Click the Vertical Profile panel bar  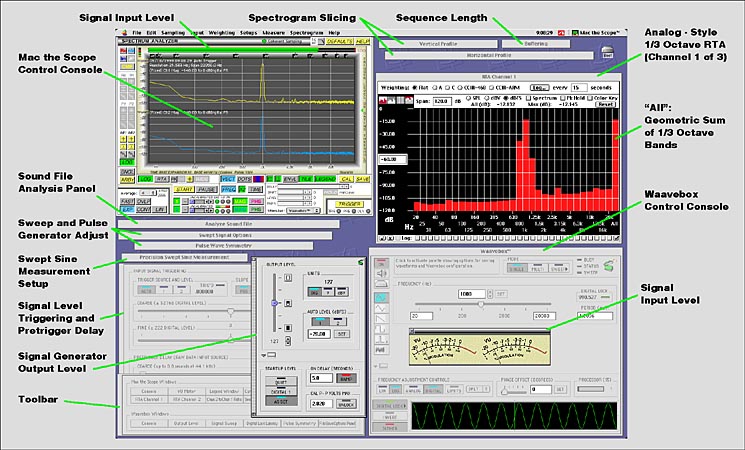pos(438,44)
